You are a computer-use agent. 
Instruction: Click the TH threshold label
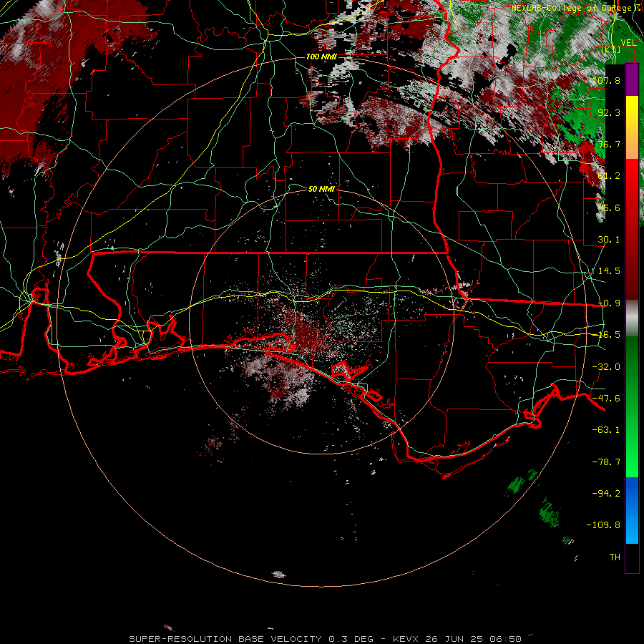click(x=615, y=557)
